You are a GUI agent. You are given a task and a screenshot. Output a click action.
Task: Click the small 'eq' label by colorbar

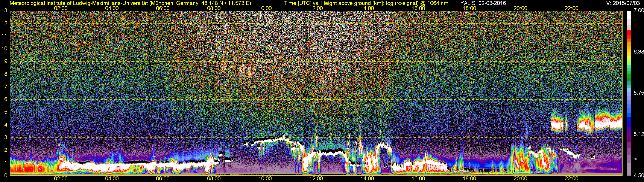point(636,159)
